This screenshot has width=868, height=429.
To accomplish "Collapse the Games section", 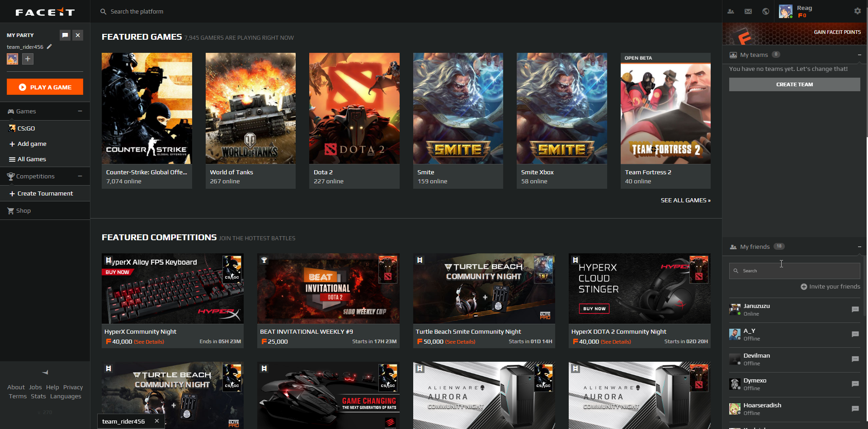I will [x=80, y=111].
